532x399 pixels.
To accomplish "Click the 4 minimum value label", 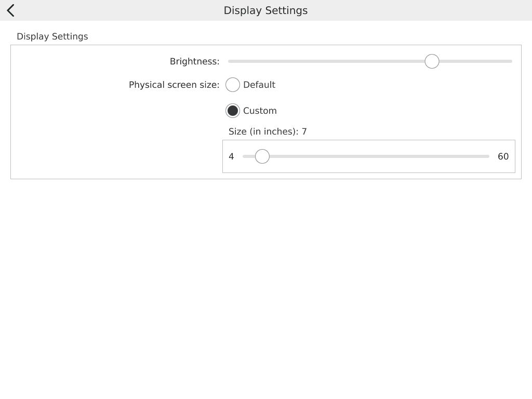I will pos(231,156).
